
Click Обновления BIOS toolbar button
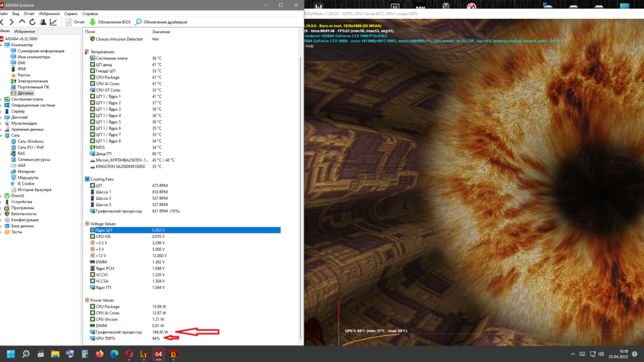pyautogui.click(x=110, y=22)
